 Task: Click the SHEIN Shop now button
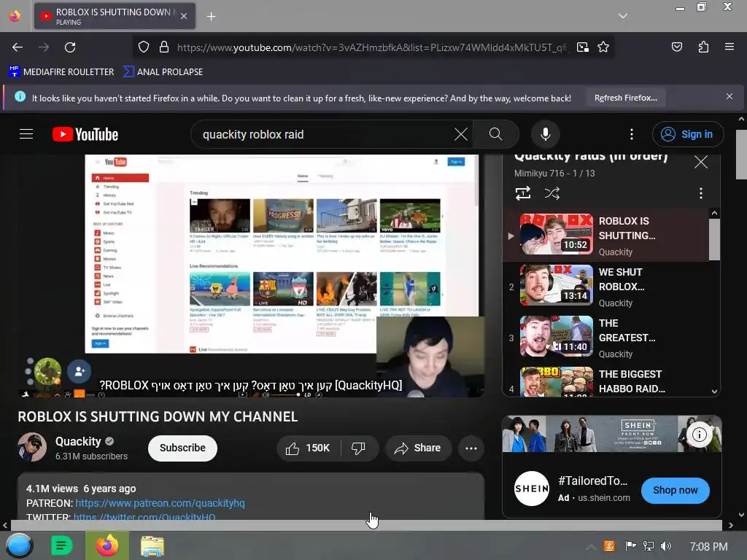click(x=675, y=491)
